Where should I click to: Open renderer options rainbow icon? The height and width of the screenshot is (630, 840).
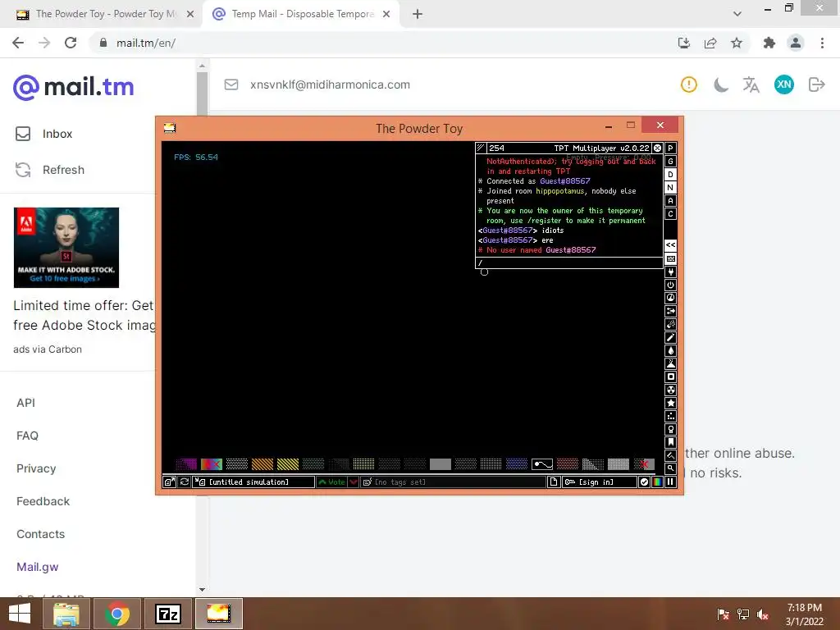click(x=657, y=482)
